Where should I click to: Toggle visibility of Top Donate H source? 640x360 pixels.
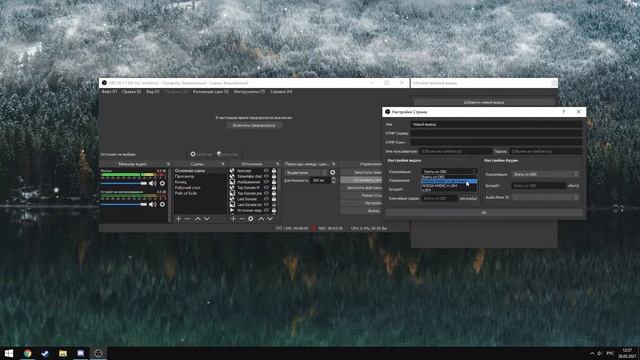[x=266, y=188]
